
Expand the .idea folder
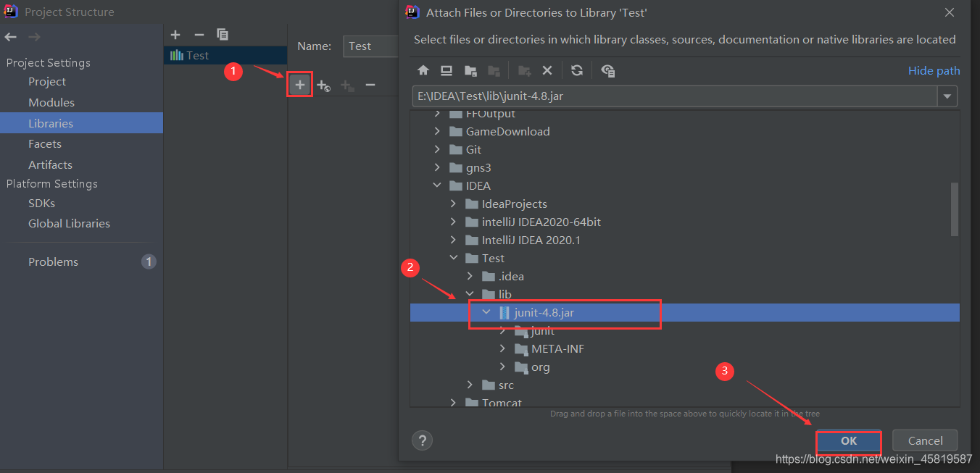click(x=470, y=276)
